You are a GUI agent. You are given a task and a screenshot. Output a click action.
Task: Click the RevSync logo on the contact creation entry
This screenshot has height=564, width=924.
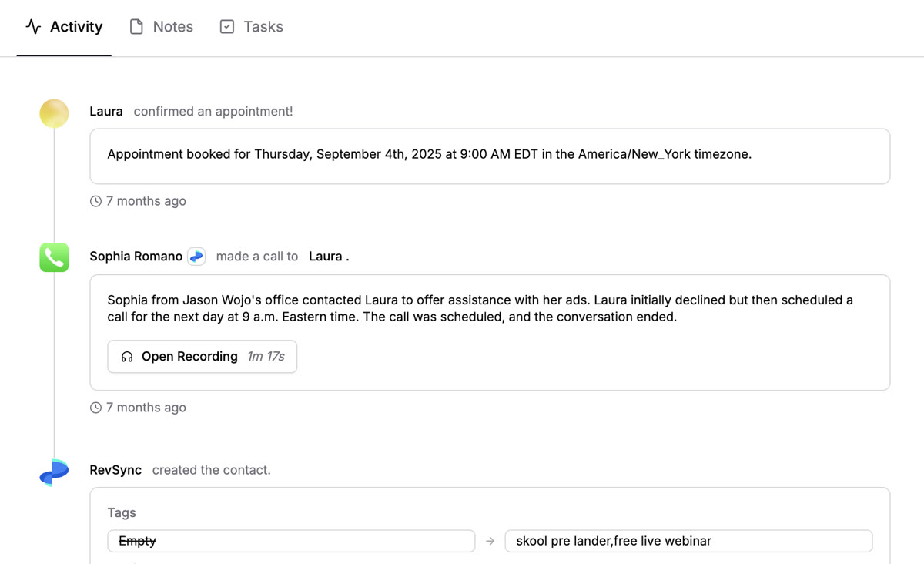[x=53, y=472]
